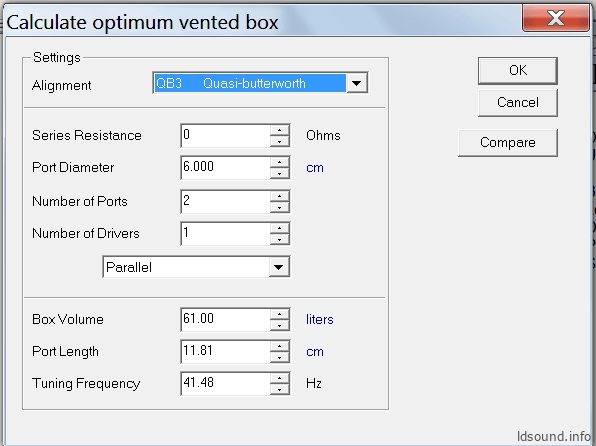Screen dimensions: 596x446
Task: Increment Number of Ports spinner
Action: pyautogui.click(x=280, y=196)
